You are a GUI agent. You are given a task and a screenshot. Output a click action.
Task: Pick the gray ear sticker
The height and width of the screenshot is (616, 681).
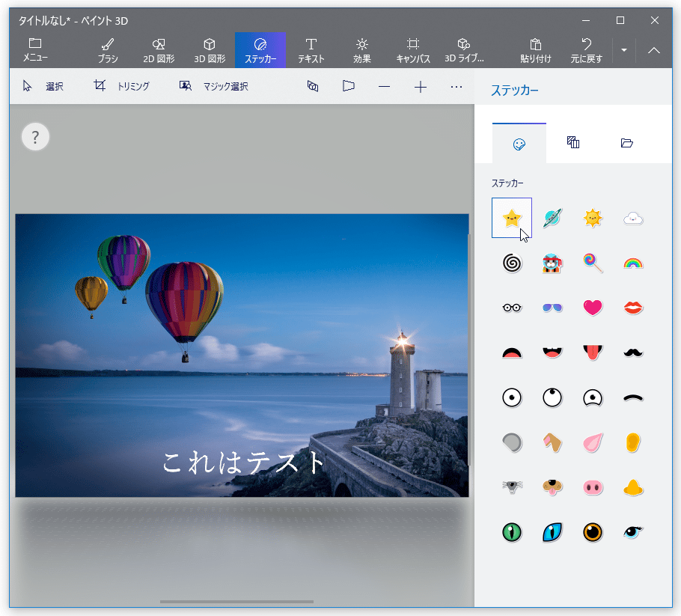point(512,442)
